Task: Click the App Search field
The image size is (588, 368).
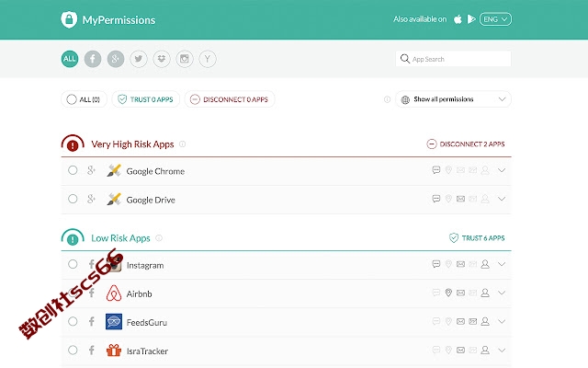Action: tap(453, 59)
